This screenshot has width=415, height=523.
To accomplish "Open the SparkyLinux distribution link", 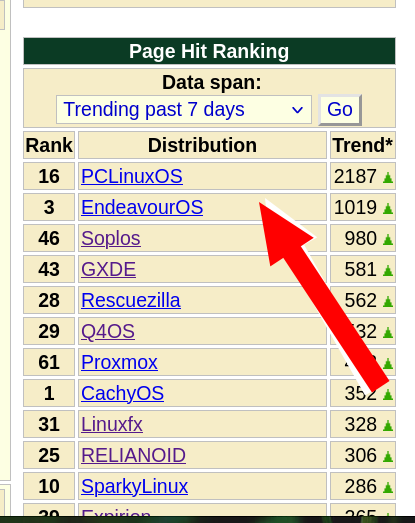I will coord(134,486).
